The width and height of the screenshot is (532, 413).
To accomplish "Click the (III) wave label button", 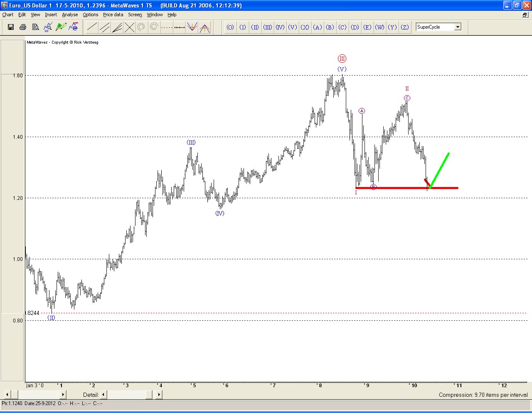I will (268, 27).
